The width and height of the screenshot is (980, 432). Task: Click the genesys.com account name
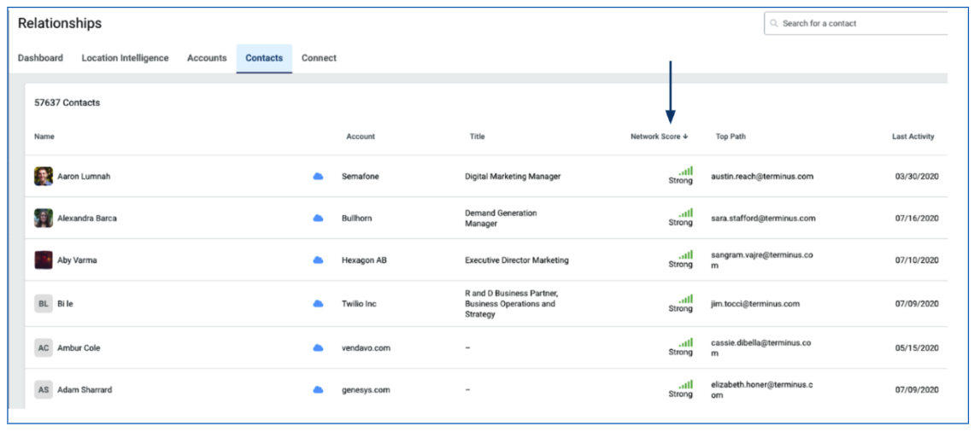(x=366, y=389)
